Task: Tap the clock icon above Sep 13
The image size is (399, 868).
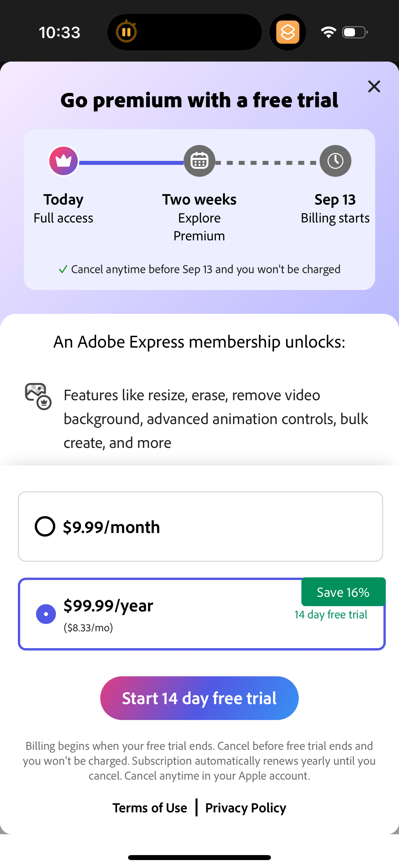Action: tap(335, 161)
